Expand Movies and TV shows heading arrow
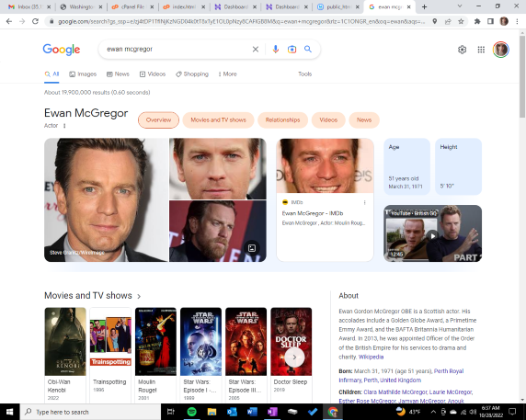The image size is (526, 420). pos(139,296)
